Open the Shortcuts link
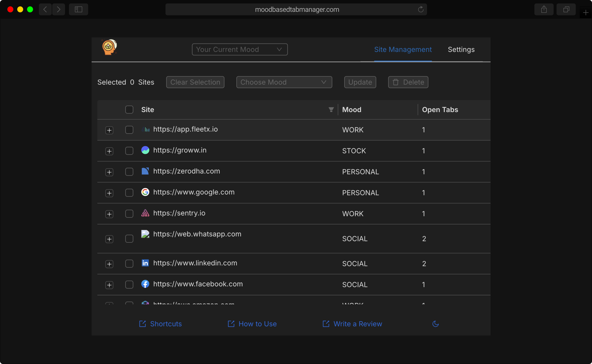The height and width of the screenshot is (364, 592). (166, 324)
